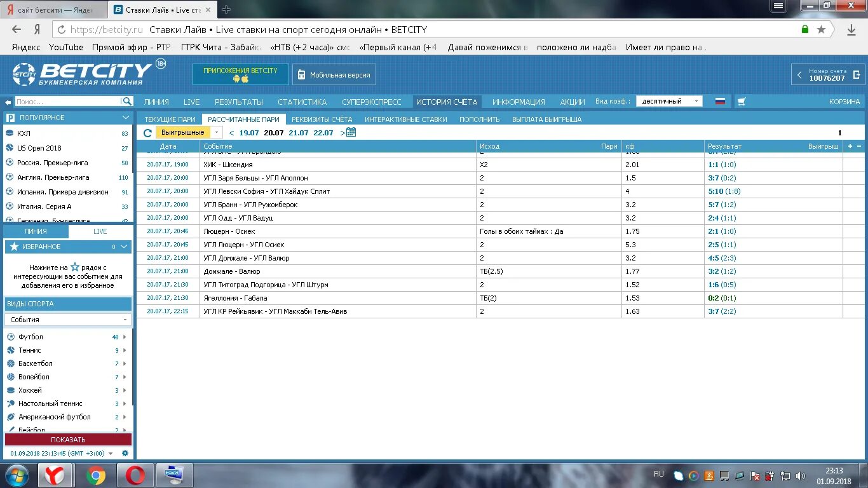Image resolution: width=868 pixels, height=488 pixels.
Task: Click the КОРЗИНА label
Action: (x=844, y=102)
